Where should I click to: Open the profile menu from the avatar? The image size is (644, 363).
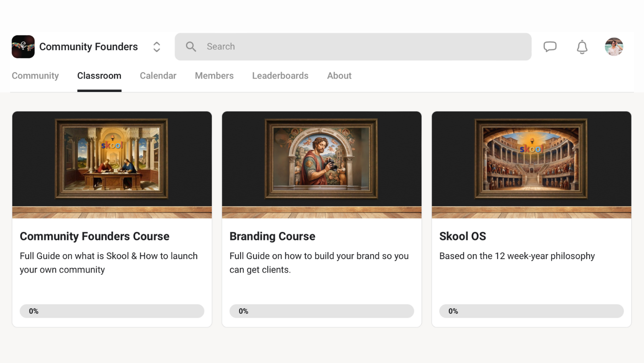click(x=614, y=46)
